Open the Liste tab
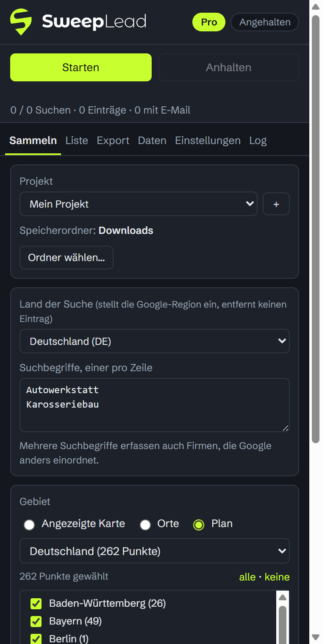 (x=77, y=141)
